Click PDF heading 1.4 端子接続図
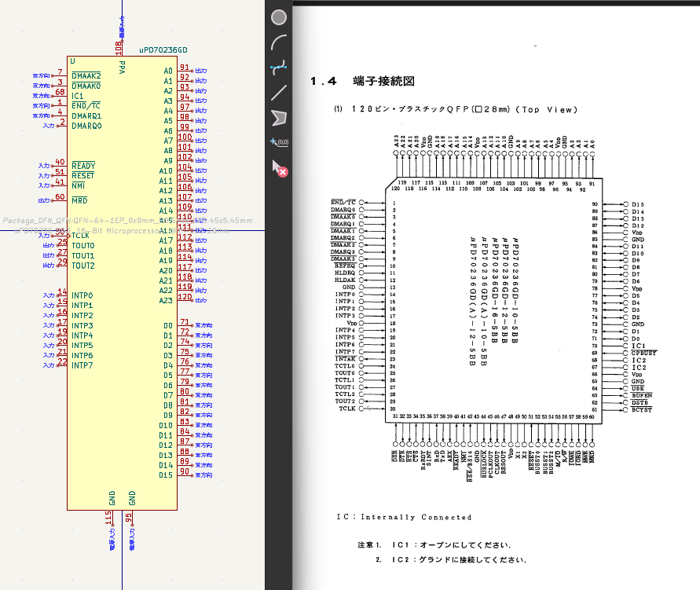 pos(362,81)
